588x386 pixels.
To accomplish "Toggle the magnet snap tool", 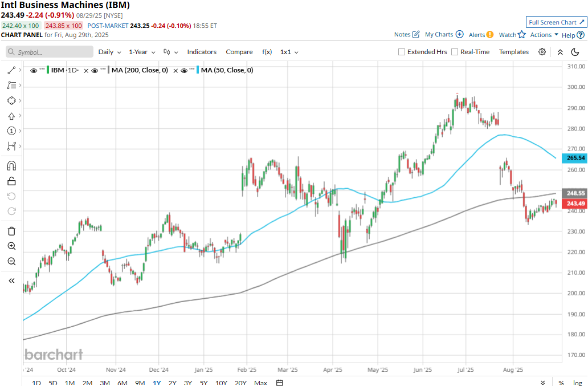I will [x=11, y=166].
